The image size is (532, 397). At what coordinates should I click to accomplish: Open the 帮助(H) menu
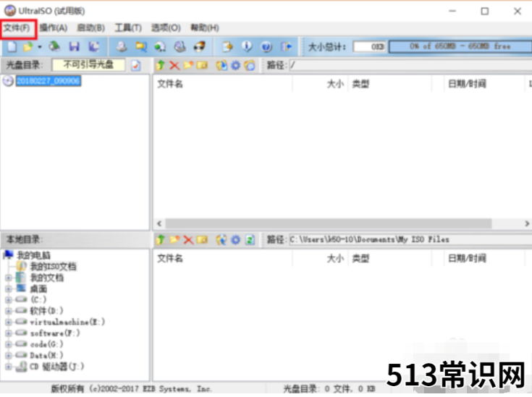[205, 27]
